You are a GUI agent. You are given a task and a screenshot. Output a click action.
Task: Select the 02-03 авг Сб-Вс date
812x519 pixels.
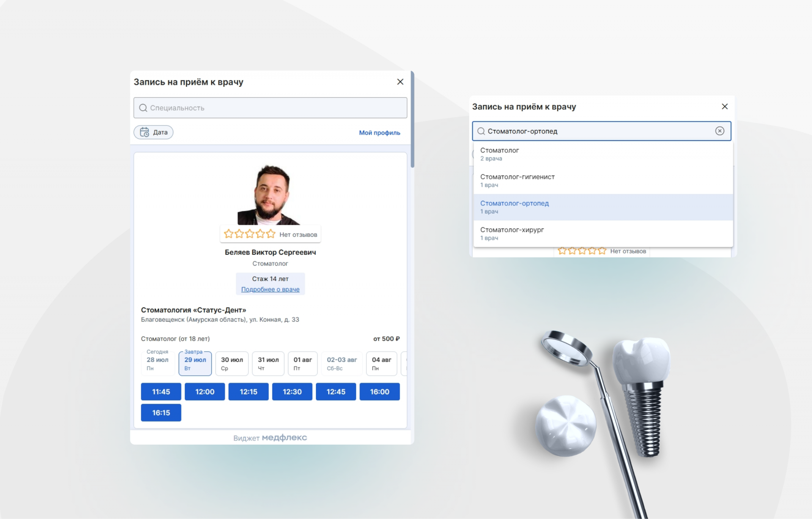[x=342, y=363]
